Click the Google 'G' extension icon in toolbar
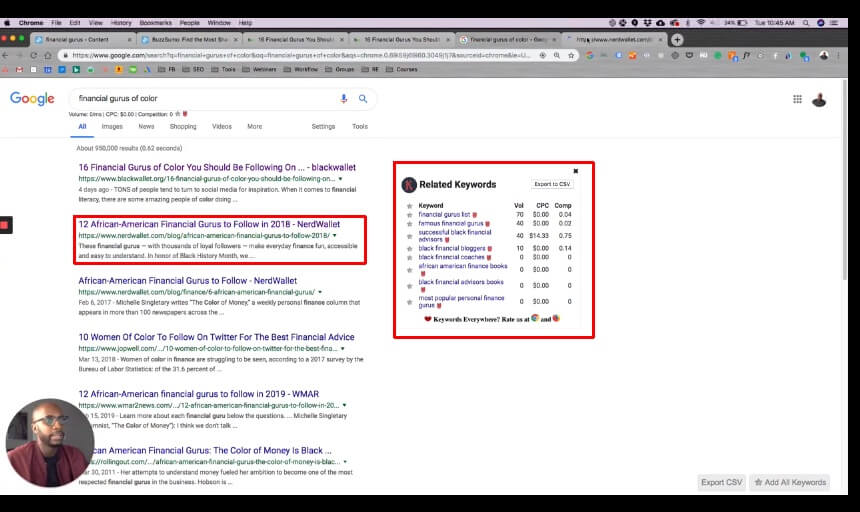The image size is (860, 512). click(590, 55)
